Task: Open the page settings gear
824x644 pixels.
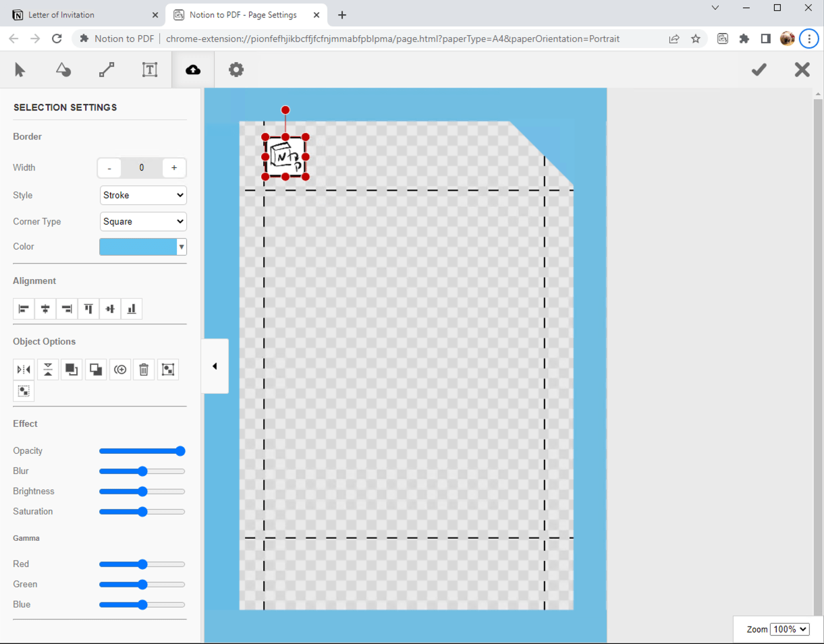Action: click(x=236, y=69)
